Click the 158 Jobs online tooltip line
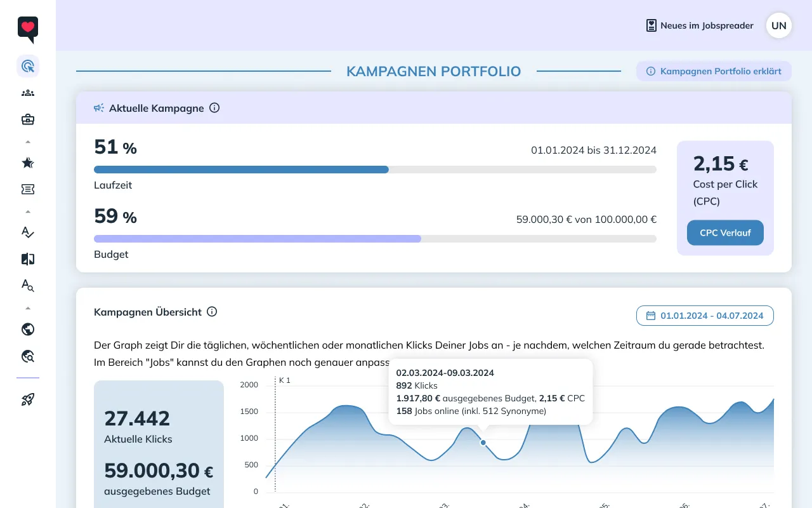The height and width of the screenshot is (508, 812). (x=471, y=411)
